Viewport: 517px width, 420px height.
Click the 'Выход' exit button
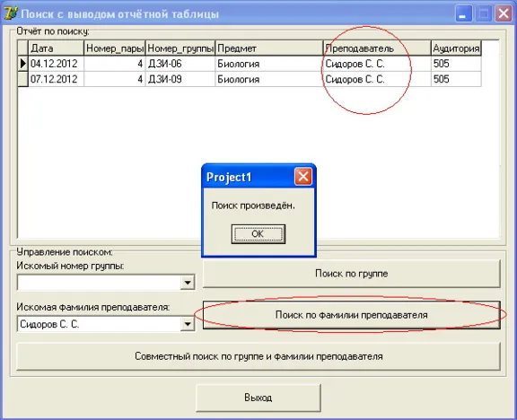click(258, 398)
